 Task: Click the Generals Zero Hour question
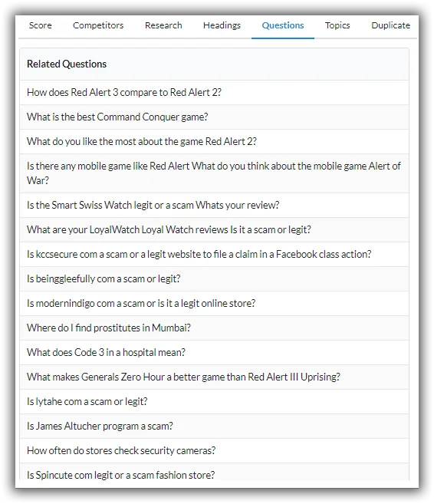(x=214, y=377)
